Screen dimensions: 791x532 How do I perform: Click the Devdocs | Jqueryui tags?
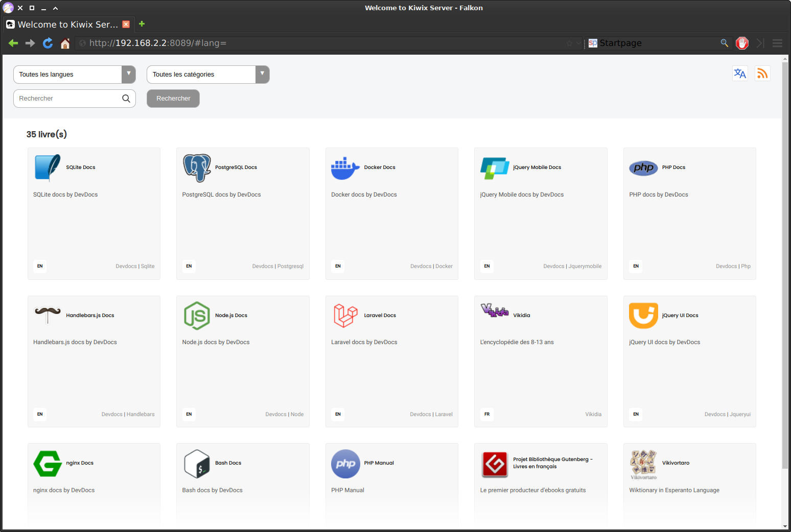tap(728, 415)
